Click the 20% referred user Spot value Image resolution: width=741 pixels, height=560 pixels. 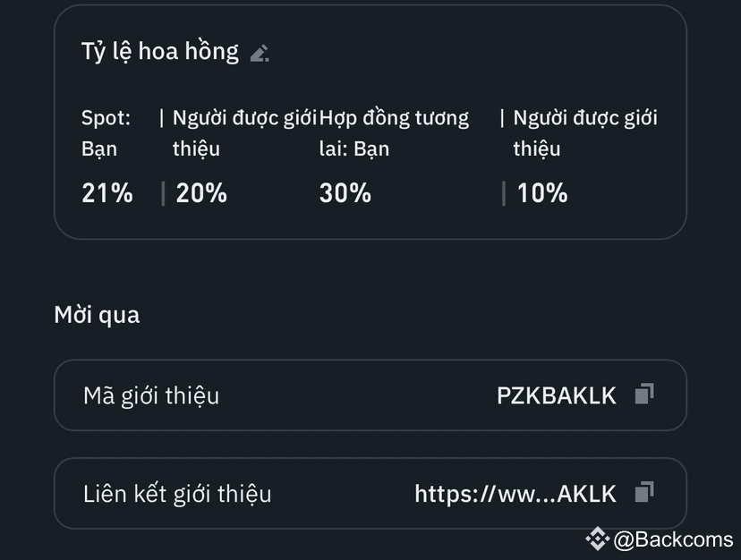(201, 193)
